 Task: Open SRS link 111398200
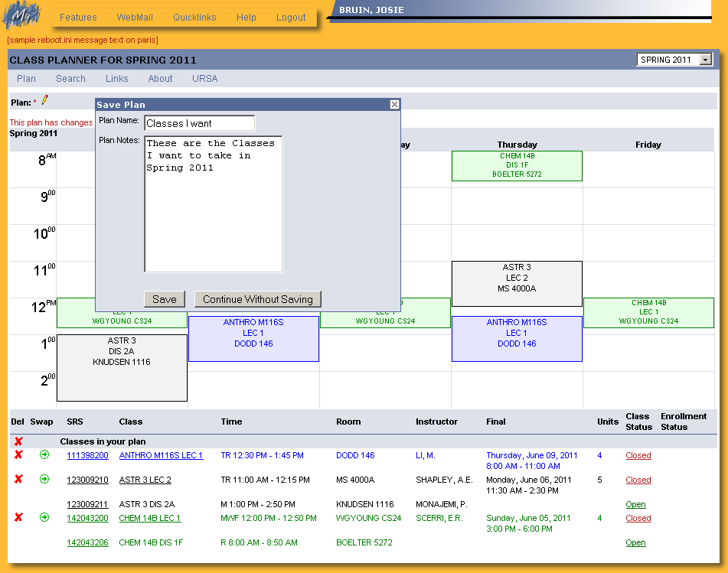point(87,456)
